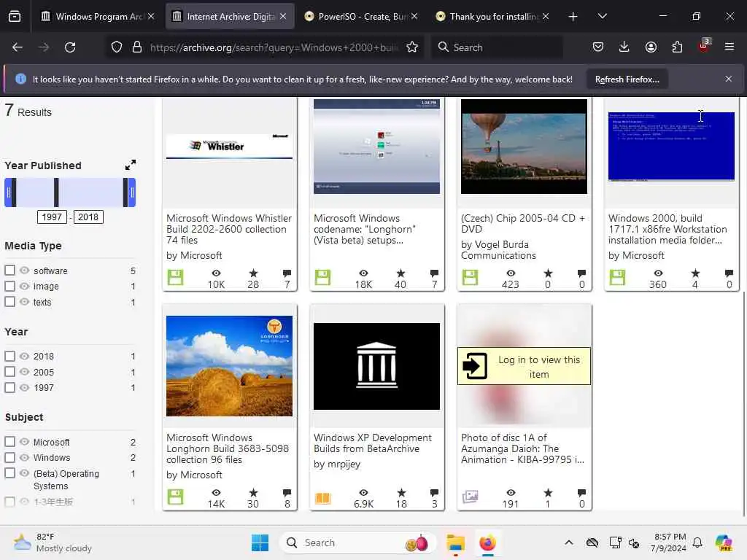The height and width of the screenshot is (560, 747).
Task: Click Log in to view this item
Action: pos(524,366)
